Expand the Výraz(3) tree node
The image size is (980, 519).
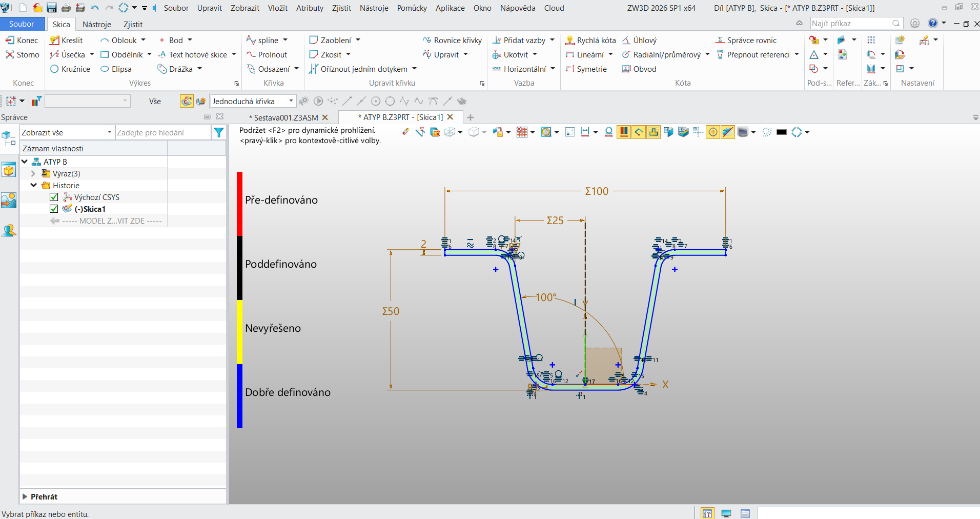coord(33,173)
